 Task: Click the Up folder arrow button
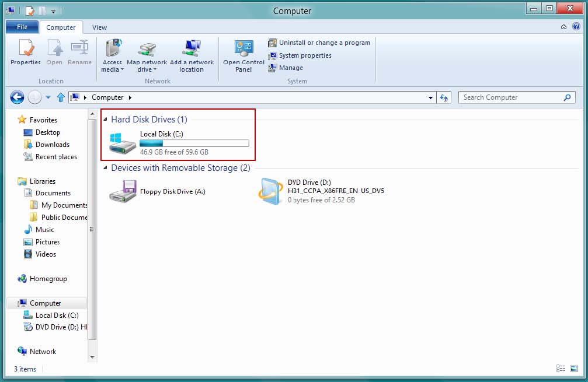pyautogui.click(x=61, y=98)
